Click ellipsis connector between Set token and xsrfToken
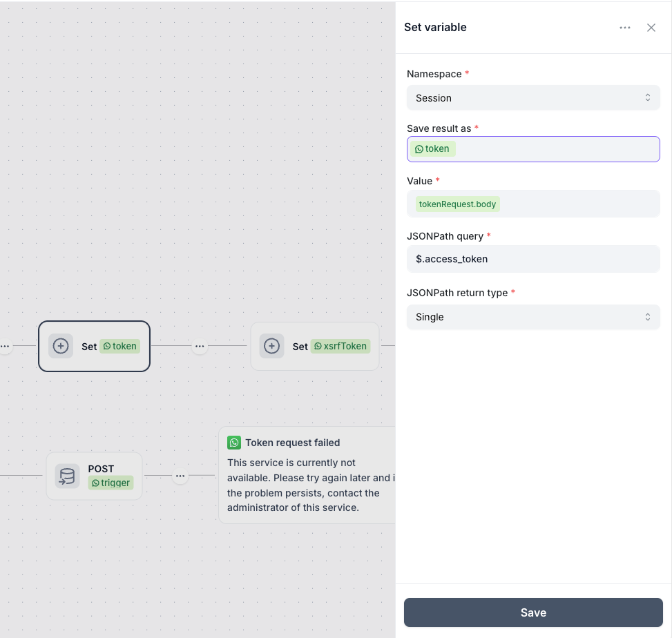This screenshot has height=638, width=672. pos(200,346)
